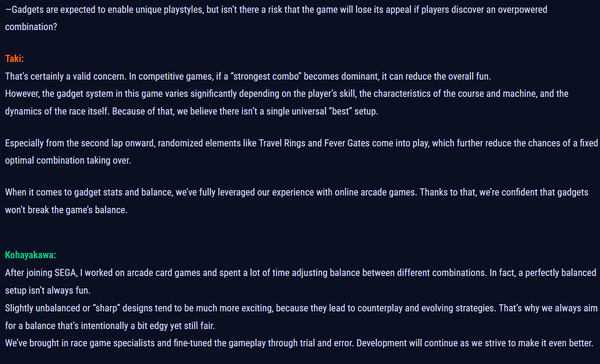This screenshot has height=364, width=600.
Task: Click the orange "Taki:" speaker name
Action: tap(14, 58)
